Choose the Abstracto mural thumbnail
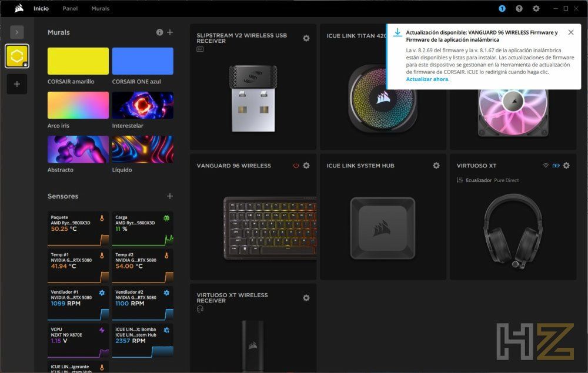Screen dimensions: 588x373 [78, 149]
